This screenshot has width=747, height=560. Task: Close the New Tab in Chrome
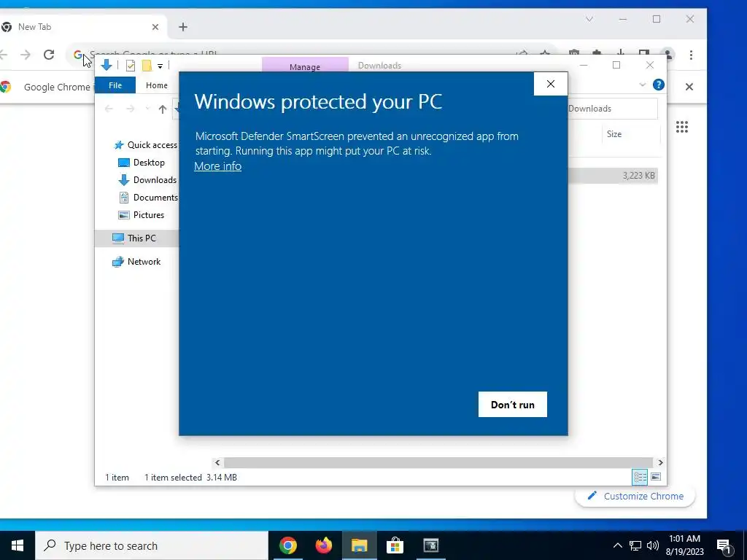tap(155, 27)
